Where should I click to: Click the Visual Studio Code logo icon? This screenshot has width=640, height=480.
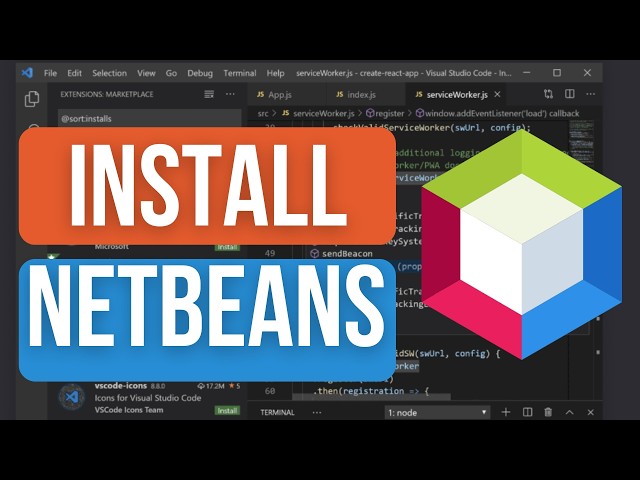[x=27, y=73]
